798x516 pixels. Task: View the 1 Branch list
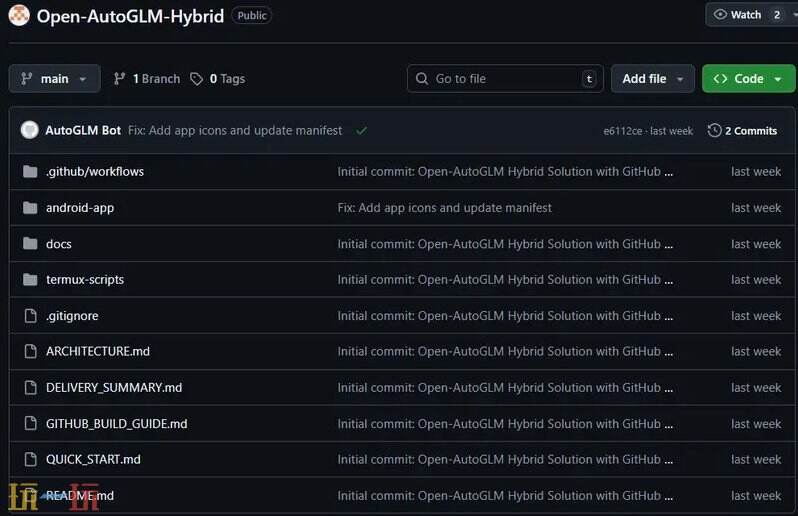147,79
